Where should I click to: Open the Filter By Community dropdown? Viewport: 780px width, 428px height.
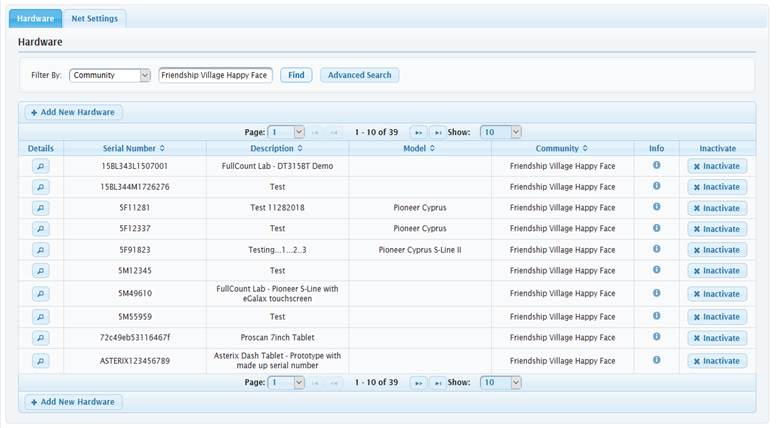click(109, 75)
